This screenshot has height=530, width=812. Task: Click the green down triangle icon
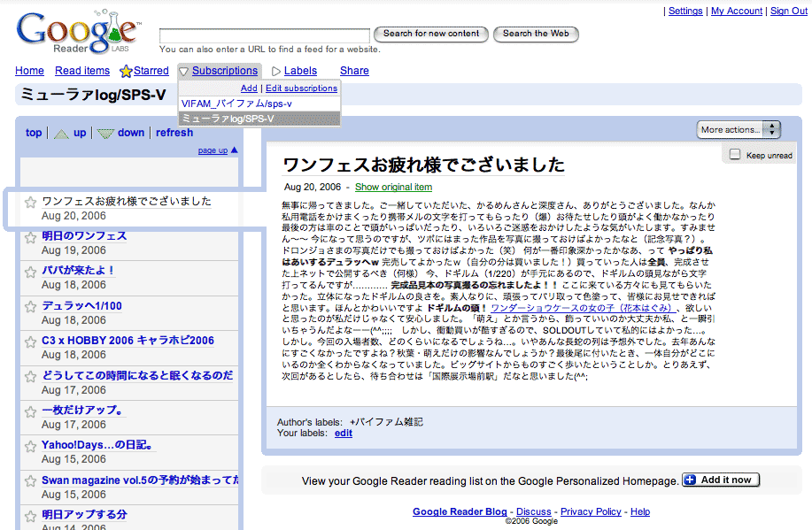click(x=105, y=134)
